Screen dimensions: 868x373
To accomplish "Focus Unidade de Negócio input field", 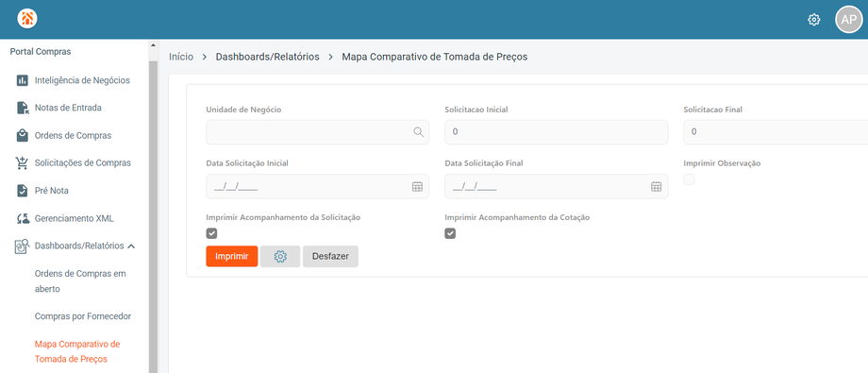I will coord(317,132).
